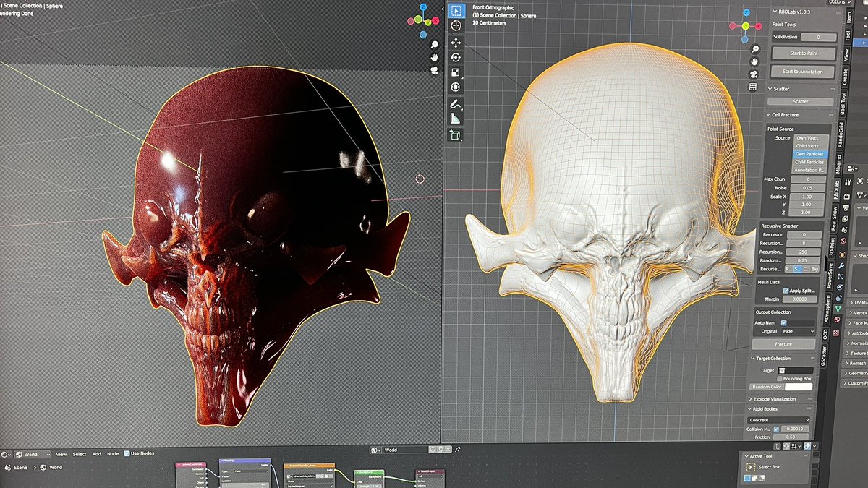Open the Concrete rigid body preset dropdown

pyautogui.click(x=778, y=420)
